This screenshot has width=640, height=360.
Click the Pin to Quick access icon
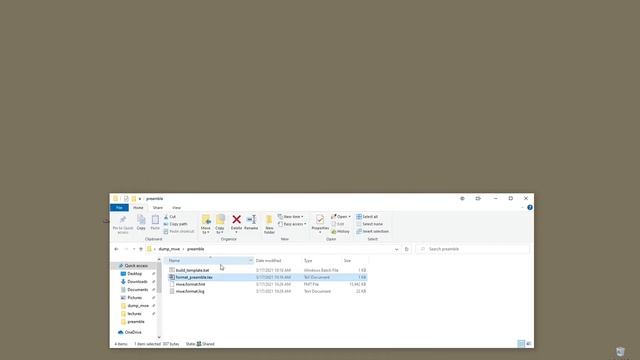[x=123, y=220]
